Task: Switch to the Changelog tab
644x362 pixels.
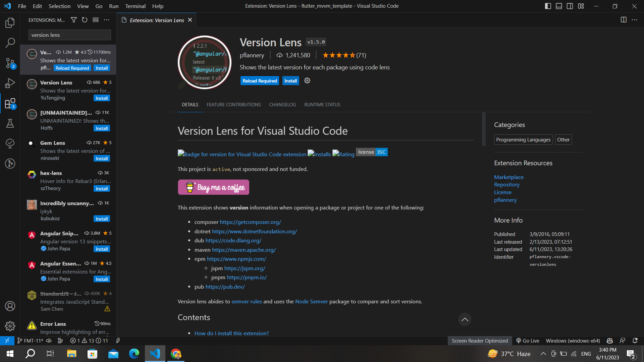Action: click(x=282, y=105)
